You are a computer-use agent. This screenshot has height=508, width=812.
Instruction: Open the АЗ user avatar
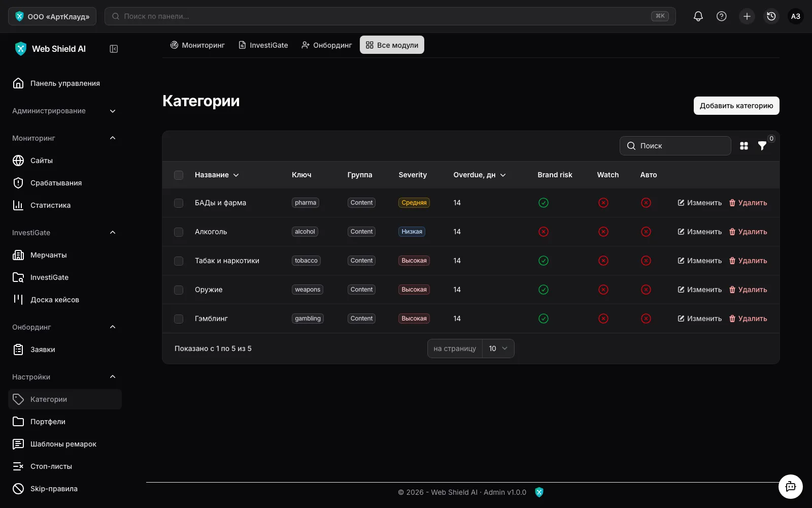[x=796, y=16]
